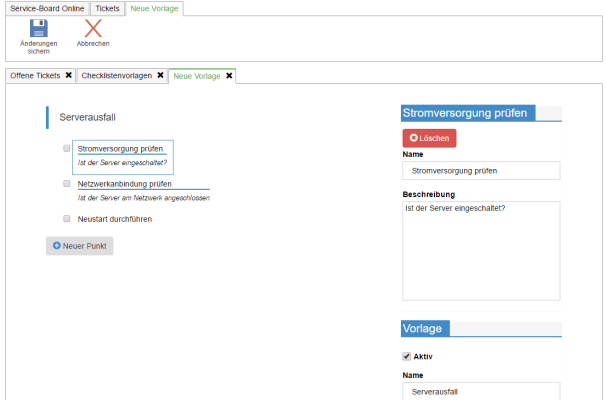606x400 pixels.
Task: Check the Netzwerkanbindung prüfen checkbox
Action: click(67, 184)
